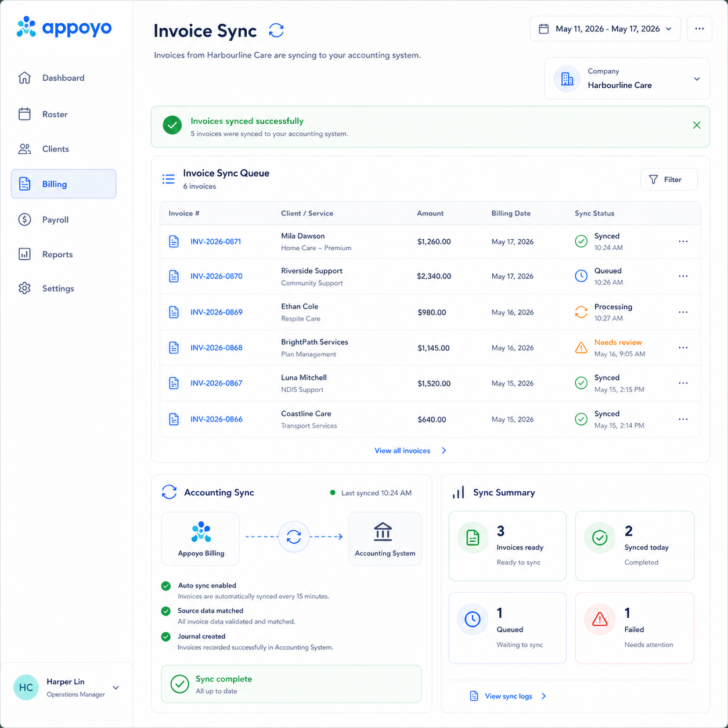Click the Needs review warning icon for BrightPath Services
This screenshot has width=728, height=728.
point(581,348)
